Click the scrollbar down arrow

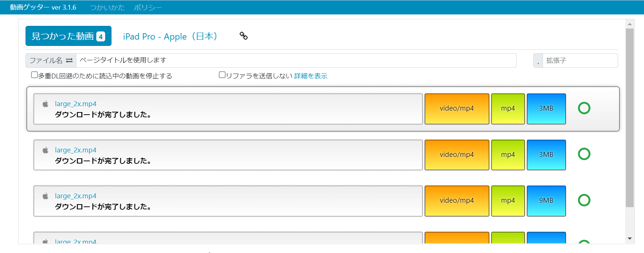click(630, 239)
